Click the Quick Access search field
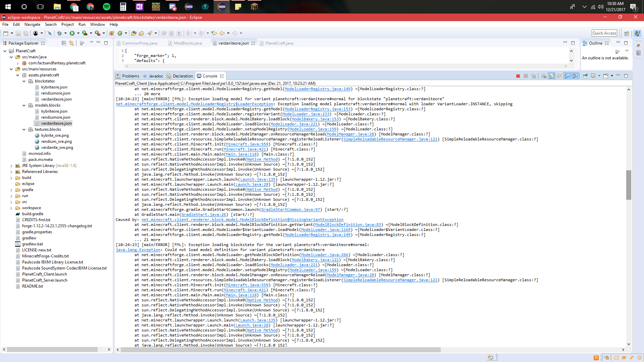The height and width of the screenshot is (362, 644). 604,33
